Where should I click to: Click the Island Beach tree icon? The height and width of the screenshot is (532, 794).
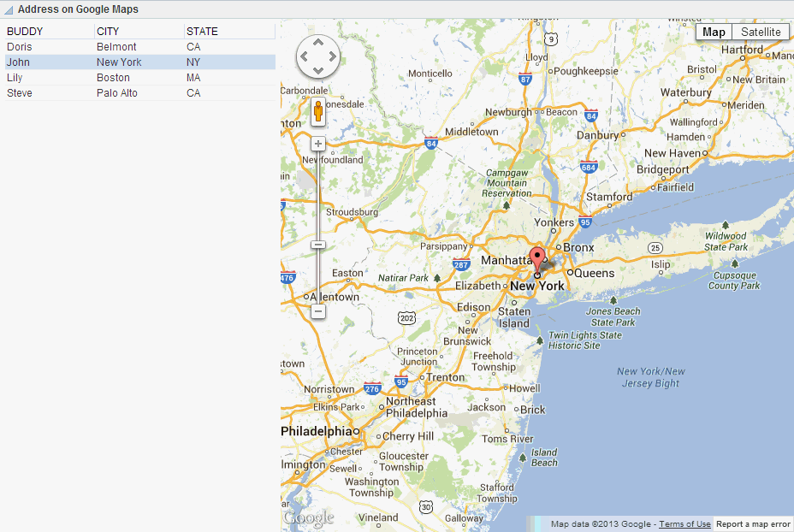click(523, 458)
